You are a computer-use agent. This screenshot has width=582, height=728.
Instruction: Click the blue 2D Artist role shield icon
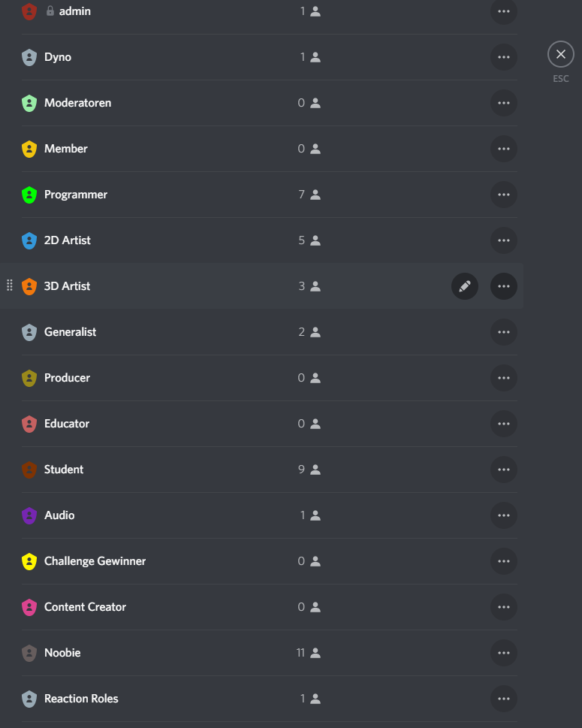(x=29, y=240)
